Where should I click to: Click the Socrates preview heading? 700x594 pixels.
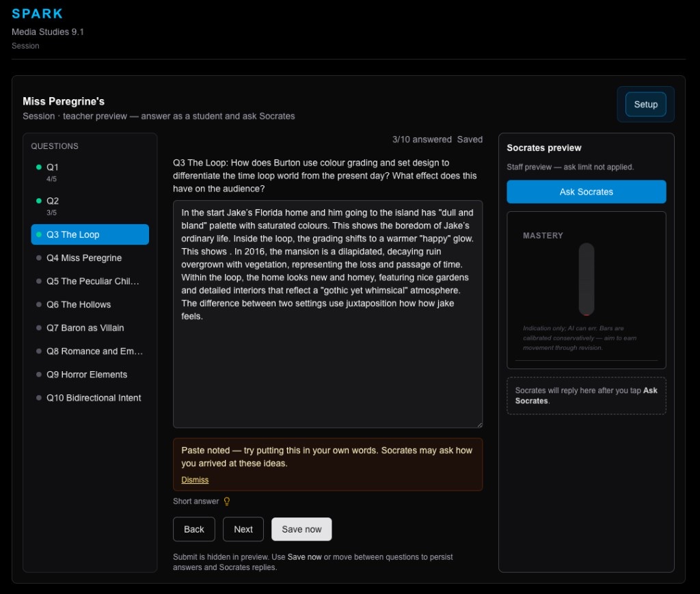tap(543, 148)
